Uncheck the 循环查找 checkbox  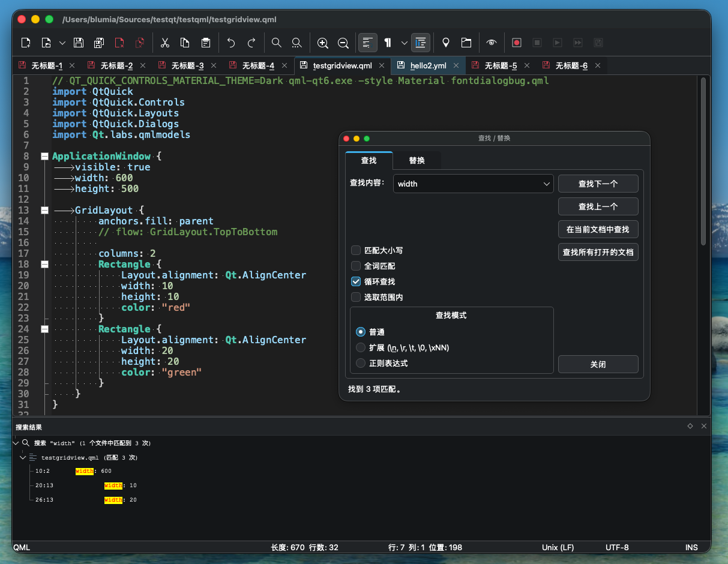[x=356, y=281]
